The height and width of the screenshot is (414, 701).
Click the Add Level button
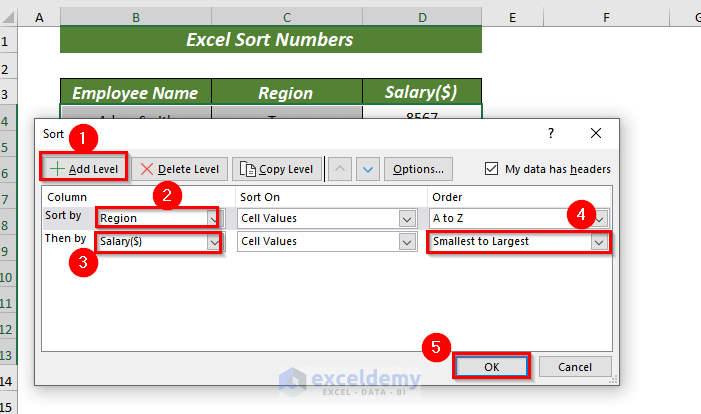coord(84,169)
